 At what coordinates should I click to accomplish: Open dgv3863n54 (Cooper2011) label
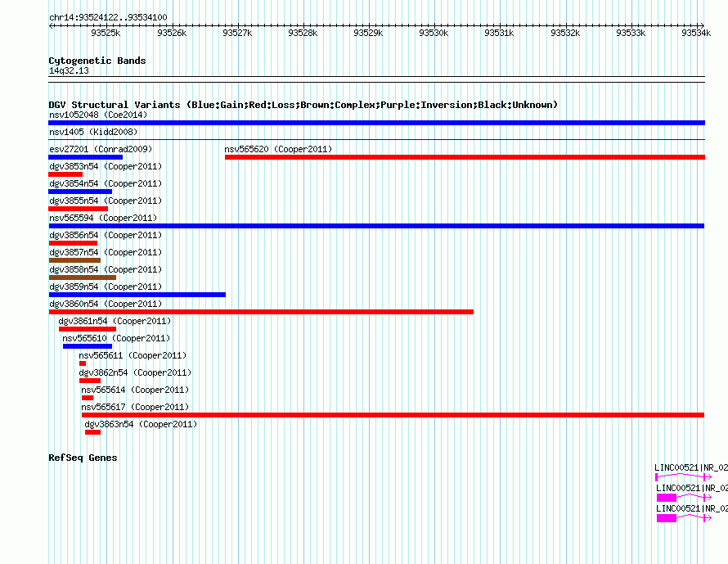click(141, 424)
